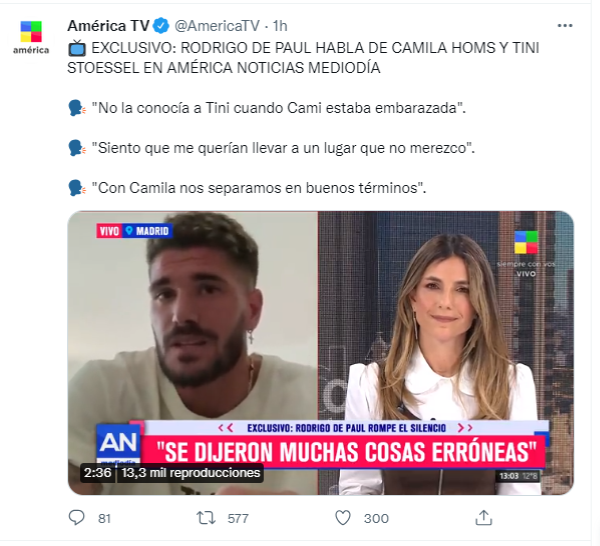Open the reply speech bubble icon
This screenshot has height=546, width=600.
tap(77, 518)
